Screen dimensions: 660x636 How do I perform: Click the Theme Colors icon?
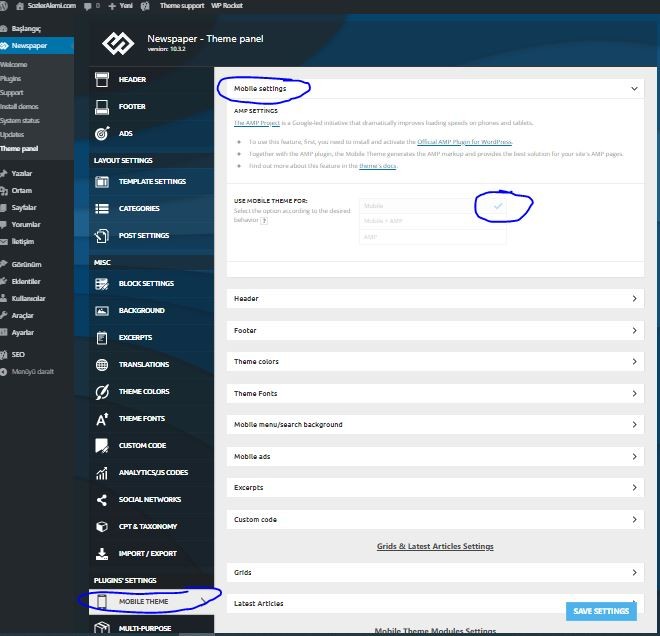click(102, 392)
